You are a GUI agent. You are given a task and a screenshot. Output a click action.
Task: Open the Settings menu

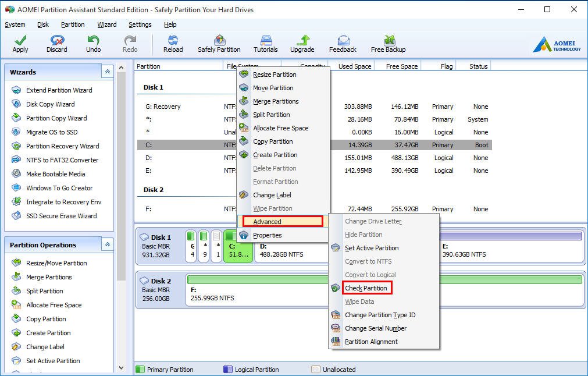coord(140,24)
